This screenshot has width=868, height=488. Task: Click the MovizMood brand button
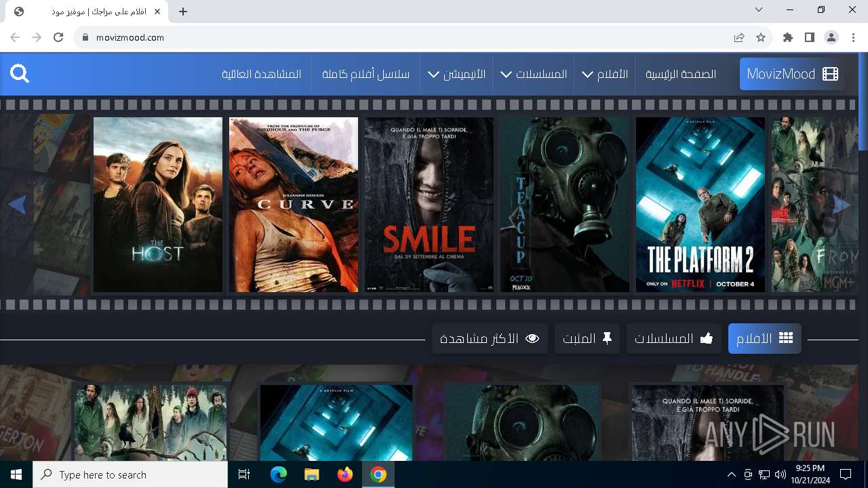pos(792,74)
